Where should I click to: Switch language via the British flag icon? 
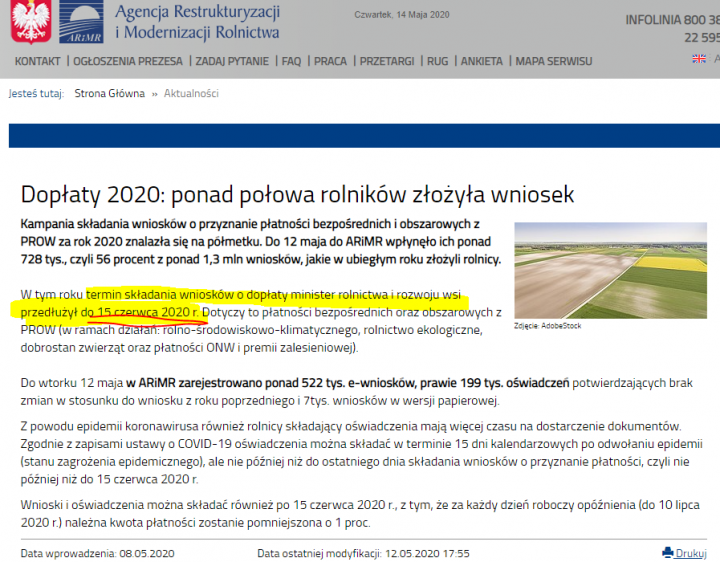(699, 59)
